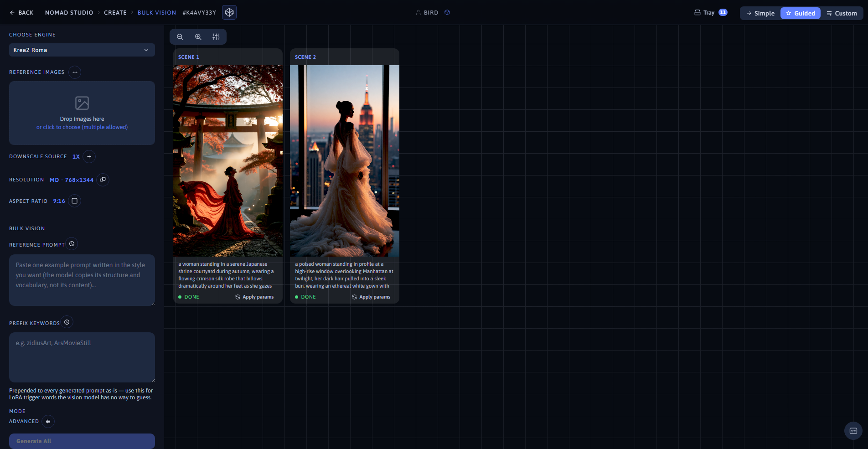
Task: Open the BIRD user profile
Action: pos(427,13)
